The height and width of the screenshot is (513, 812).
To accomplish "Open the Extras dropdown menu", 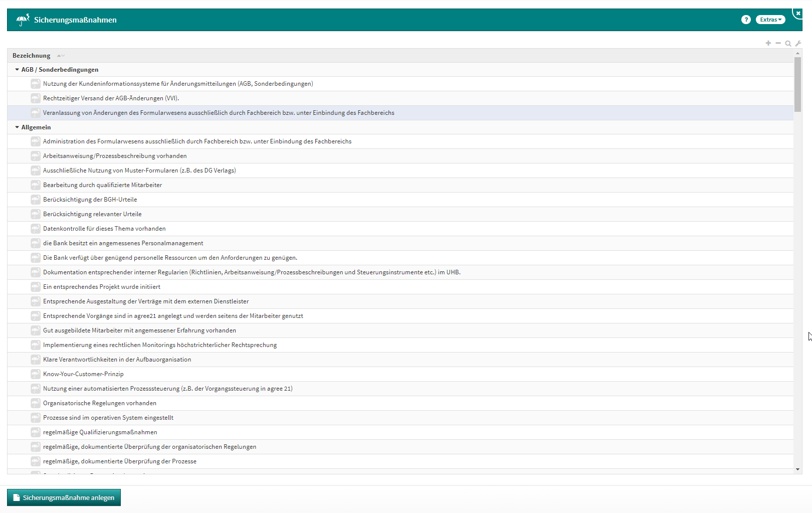I will (x=770, y=20).
